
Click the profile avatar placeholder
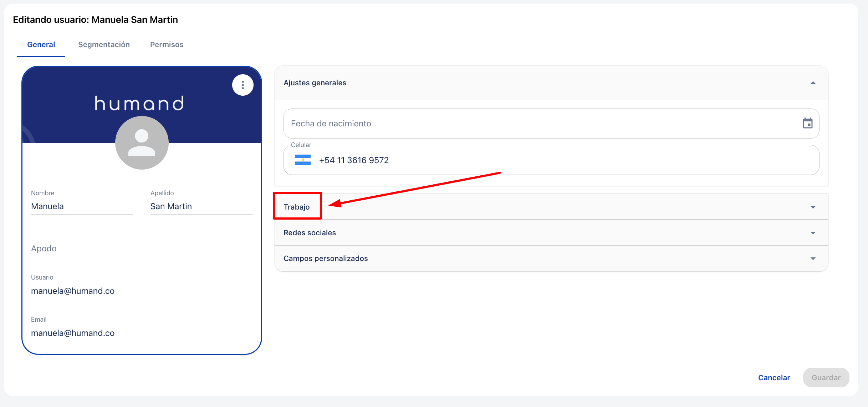[142, 142]
